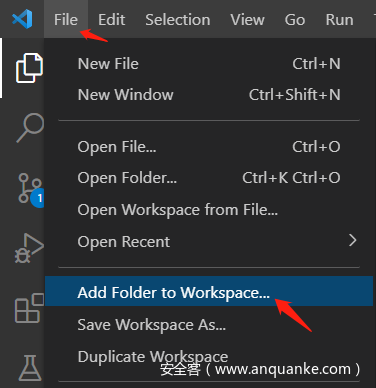The width and height of the screenshot is (376, 388).
Task: Click the VS Code logo icon
Action: [x=22, y=19]
